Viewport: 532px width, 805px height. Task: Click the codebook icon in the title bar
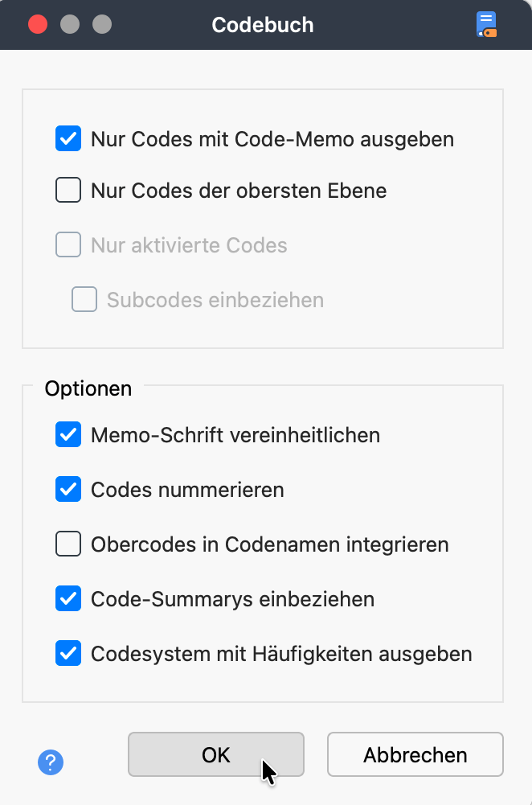point(486,24)
